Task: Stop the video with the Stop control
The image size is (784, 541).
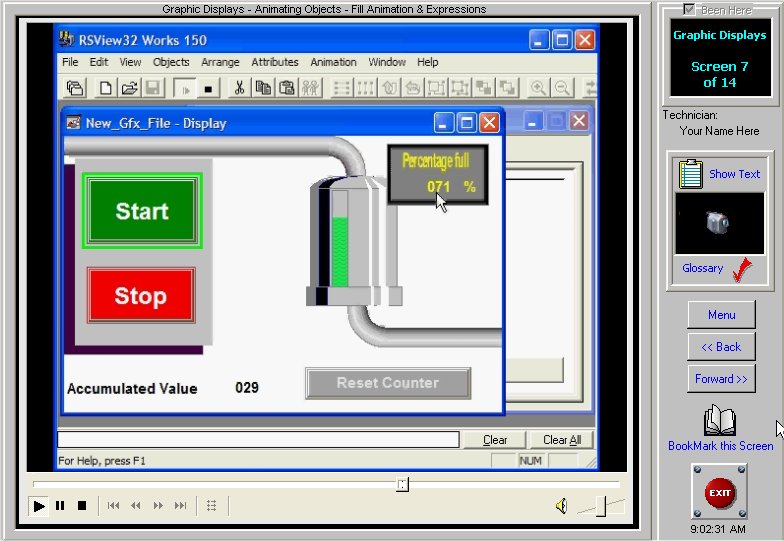Action: (x=82, y=506)
